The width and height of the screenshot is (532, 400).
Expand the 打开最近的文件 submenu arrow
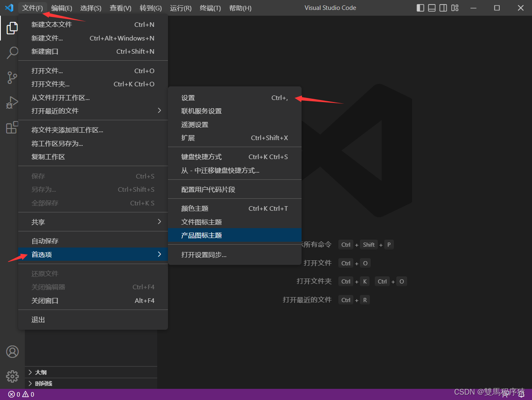coord(159,110)
